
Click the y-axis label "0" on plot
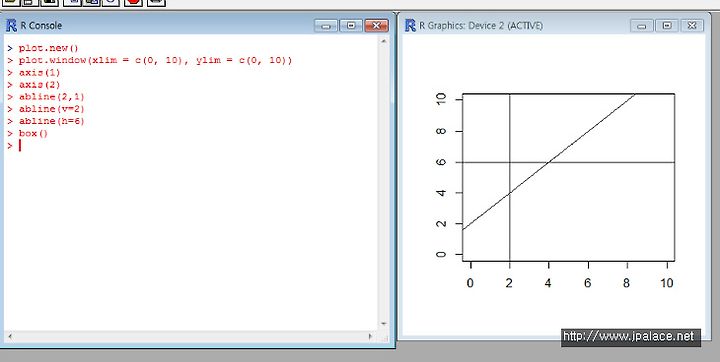click(441, 254)
